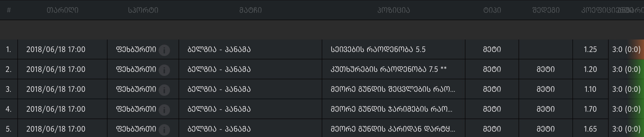Select the სეივების რაოდენობა 5.5 position

378,49
